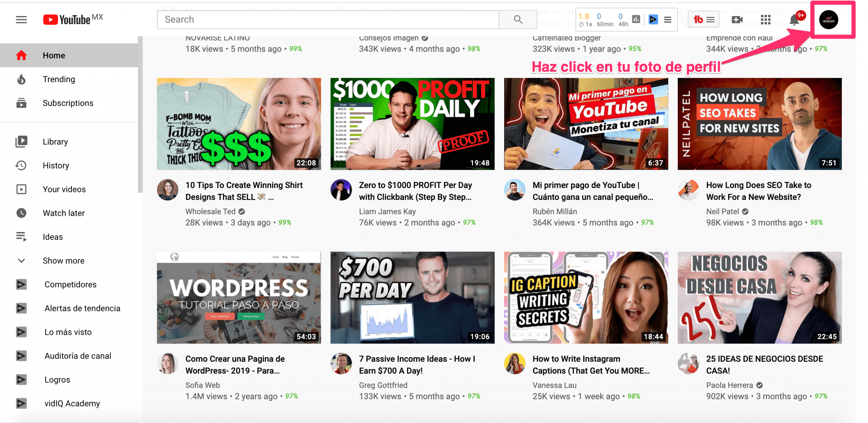Click title 'Mi primer pago de YouTube'

593,191
